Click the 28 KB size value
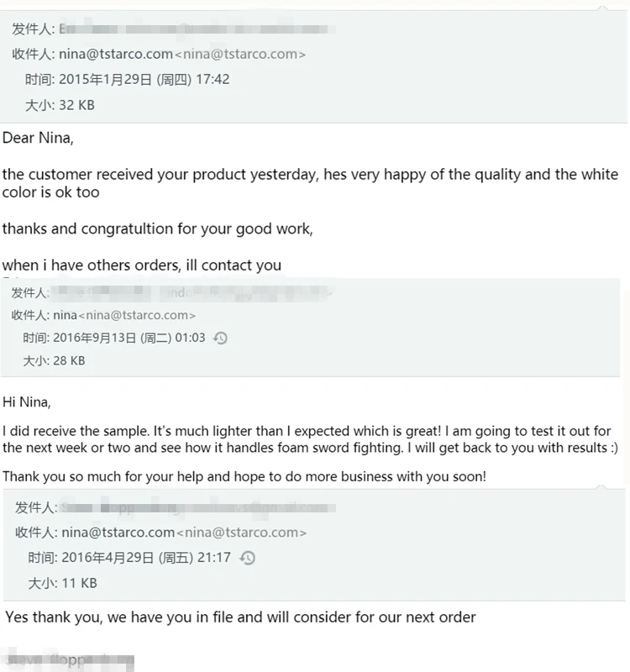 (x=69, y=361)
